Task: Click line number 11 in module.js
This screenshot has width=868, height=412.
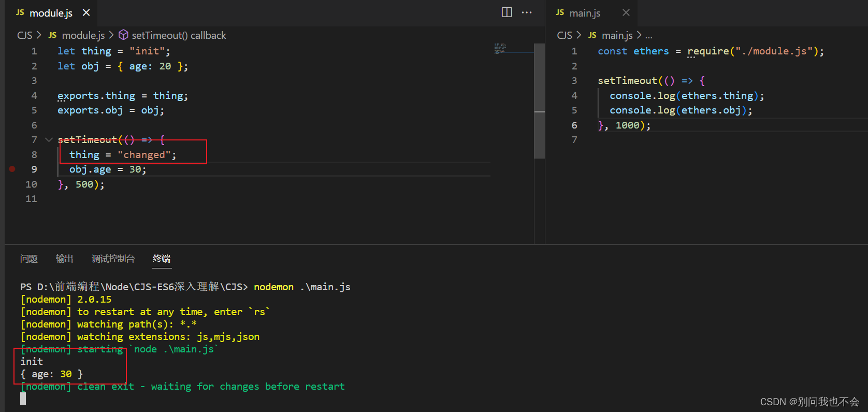Action: tap(31, 199)
